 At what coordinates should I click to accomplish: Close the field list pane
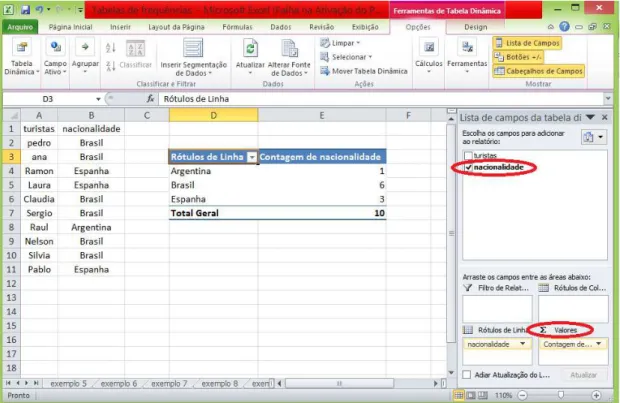pyautogui.click(x=605, y=117)
